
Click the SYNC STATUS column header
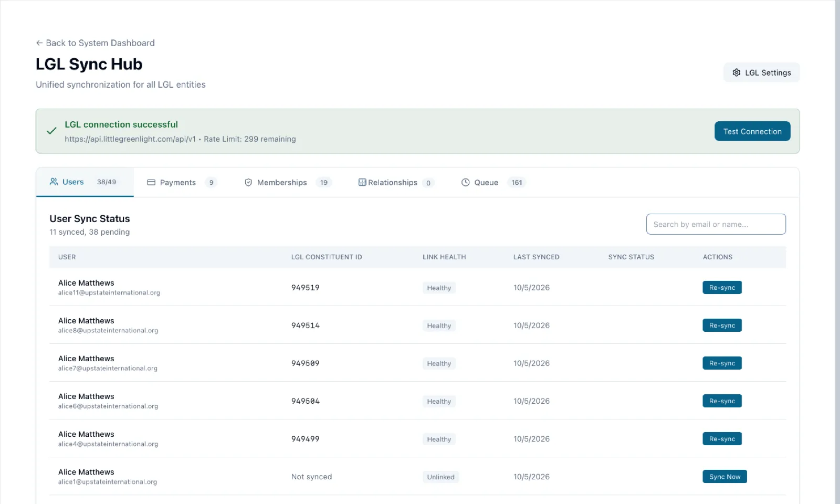click(x=631, y=257)
